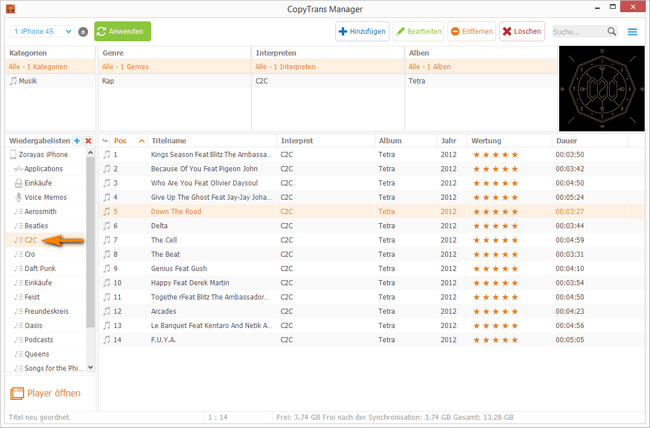Click Anwenden to apply changes
650x428 pixels.
[123, 32]
